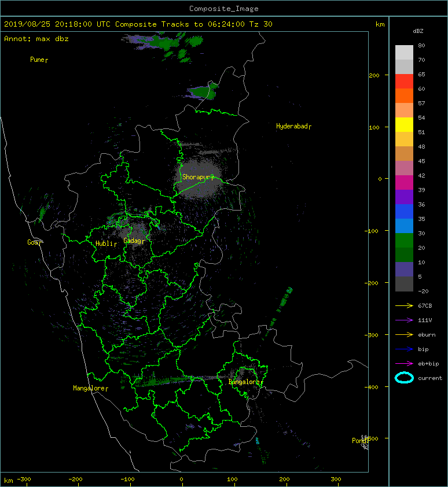Click the Composite_Image title text

point(224,9)
